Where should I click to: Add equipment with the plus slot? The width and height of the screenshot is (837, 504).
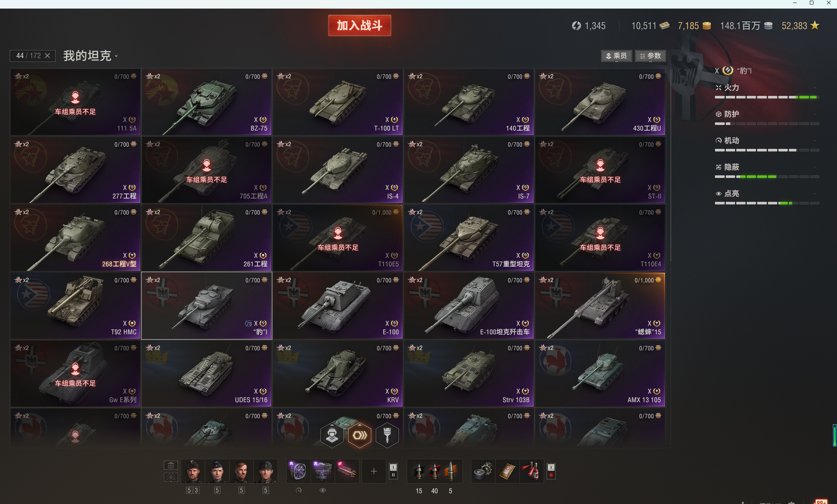pyautogui.click(x=374, y=471)
